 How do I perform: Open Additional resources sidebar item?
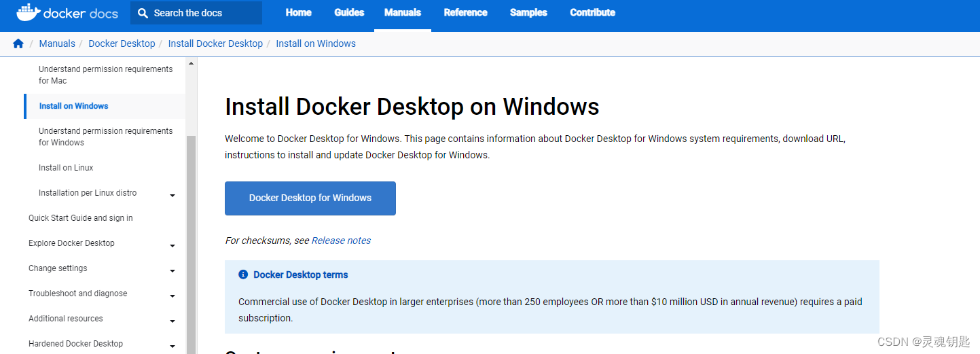pos(66,319)
